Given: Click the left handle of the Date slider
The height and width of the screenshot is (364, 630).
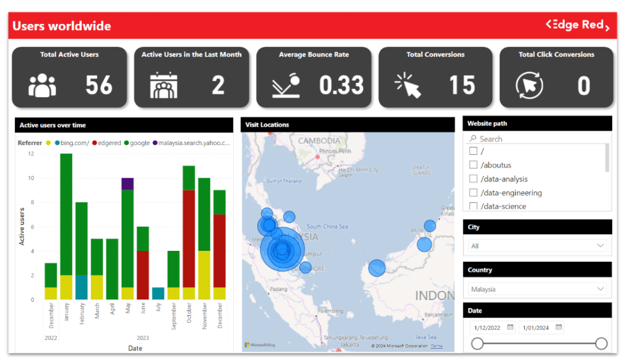Looking at the screenshot, I should [x=477, y=344].
